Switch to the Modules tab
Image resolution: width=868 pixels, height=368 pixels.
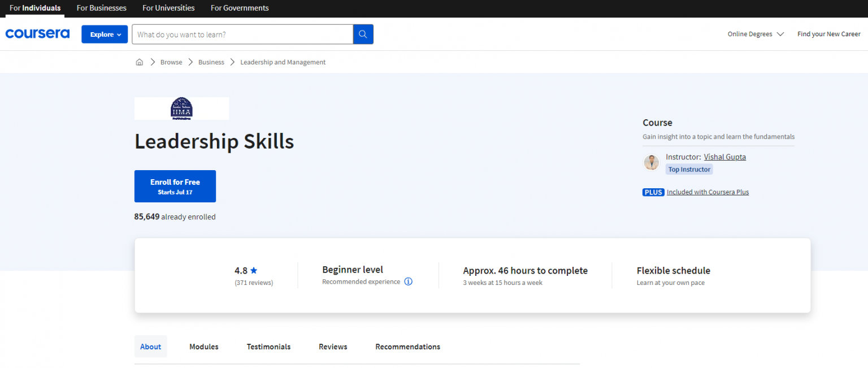(x=203, y=347)
